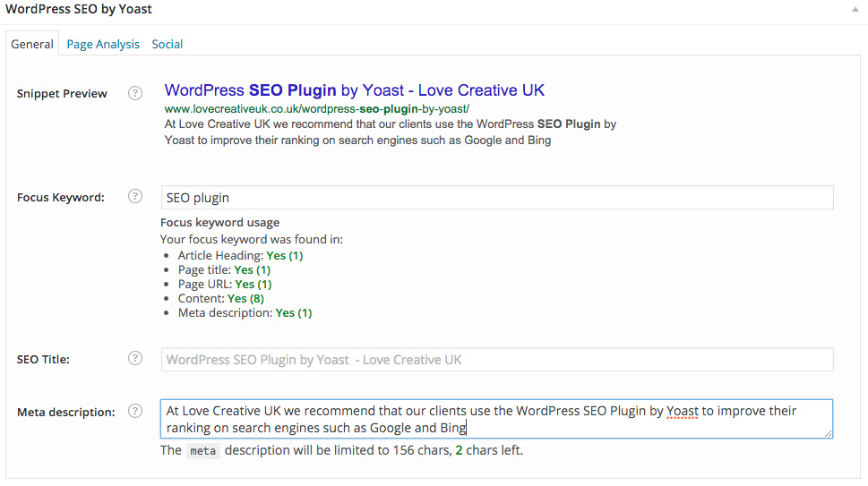Switch to the General tab
The width and height of the screenshot is (868, 486).
[32, 44]
